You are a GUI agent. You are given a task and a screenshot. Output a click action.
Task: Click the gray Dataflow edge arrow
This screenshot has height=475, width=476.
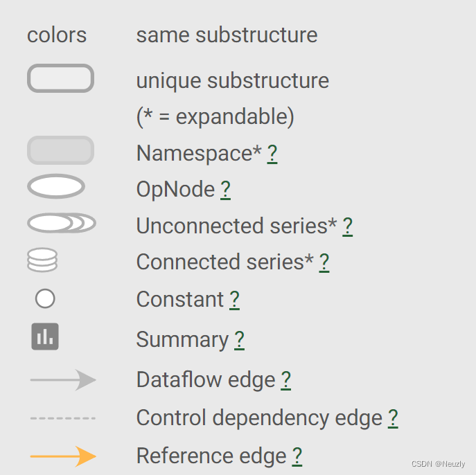click(62, 379)
